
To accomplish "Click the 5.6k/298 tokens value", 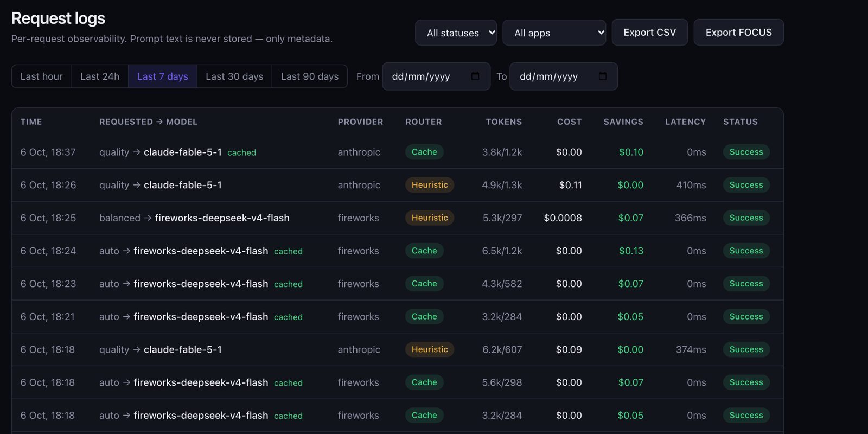I will pos(502,382).
